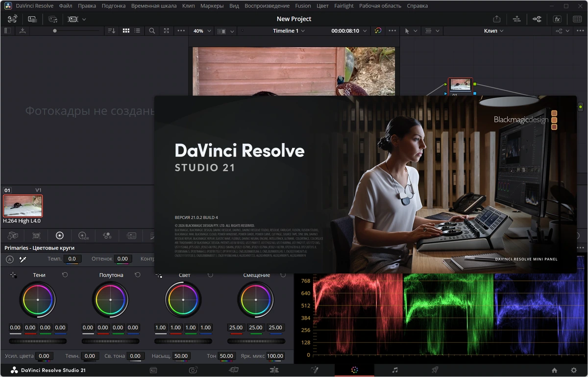
Task: Switch to the Fairlight page music icon
Action: coord(395,370)
